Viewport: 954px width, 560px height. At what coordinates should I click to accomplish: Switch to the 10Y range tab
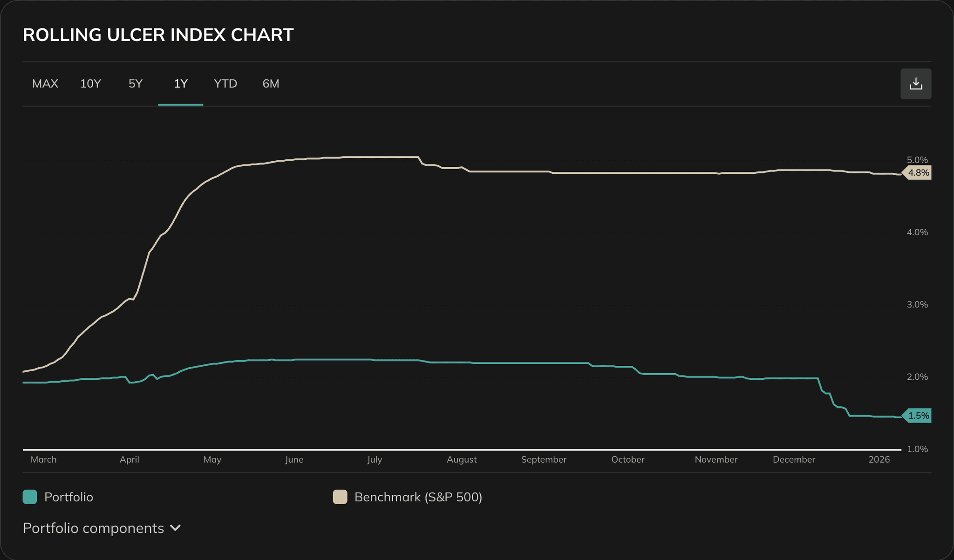click(90, 84)
